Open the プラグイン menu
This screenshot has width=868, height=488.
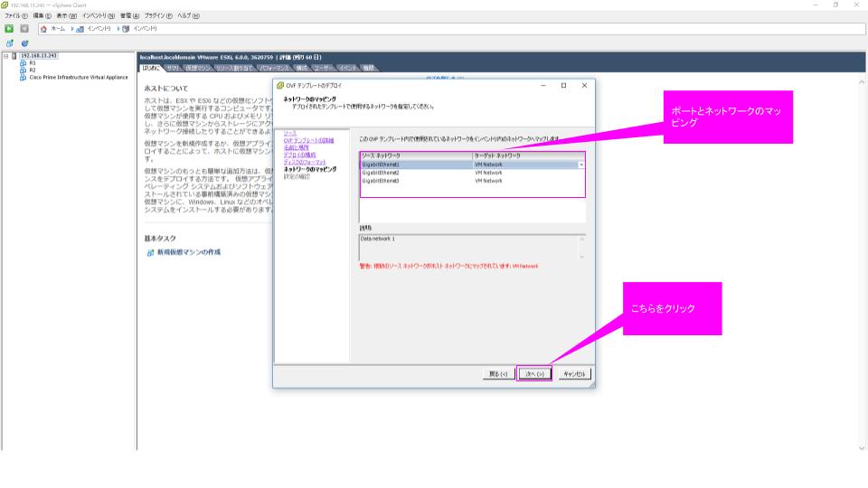coord(158,16)
